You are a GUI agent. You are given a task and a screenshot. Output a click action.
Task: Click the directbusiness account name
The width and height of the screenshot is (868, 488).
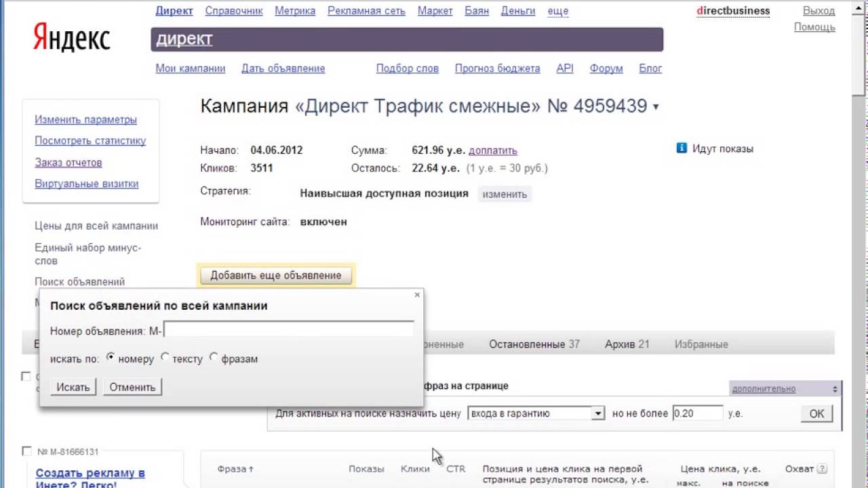tap(733, 11)
